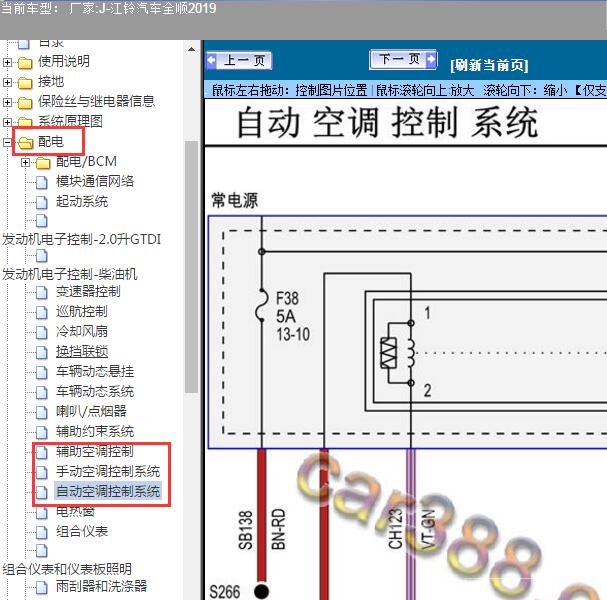The image size is (607, 600).
Task: Open the 手动空调控制系统 page
Action: [x=108, y=471]
